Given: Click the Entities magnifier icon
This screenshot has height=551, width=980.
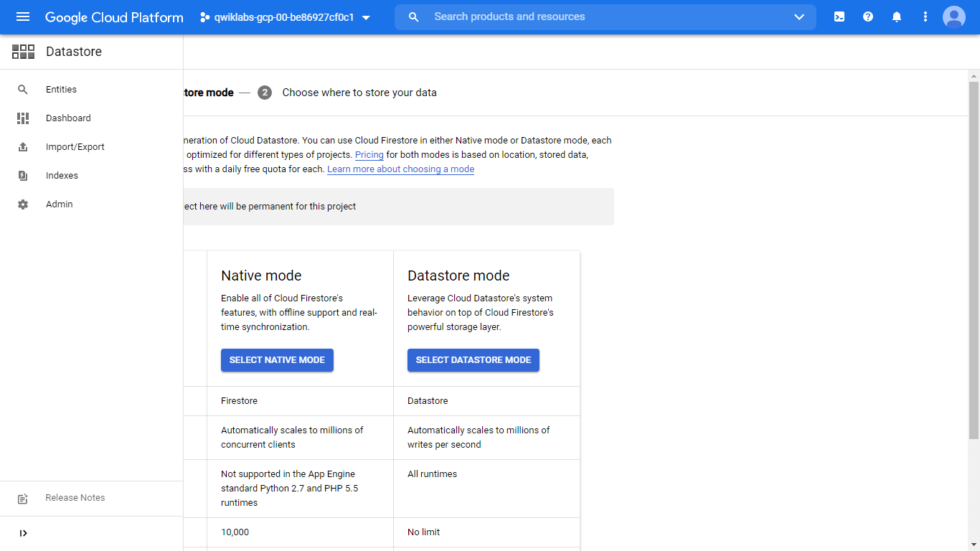Looking at the screenshot, I should (23, 90).
